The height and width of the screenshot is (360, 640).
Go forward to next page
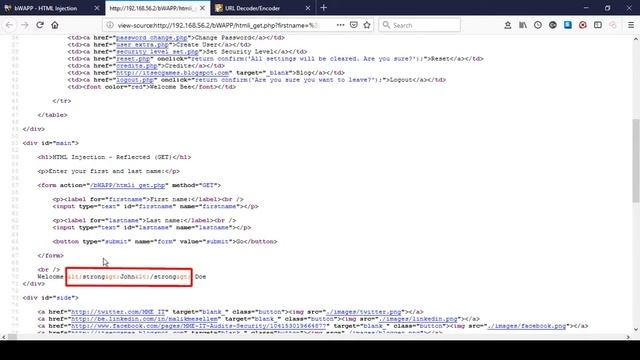[x=25, y=25]
